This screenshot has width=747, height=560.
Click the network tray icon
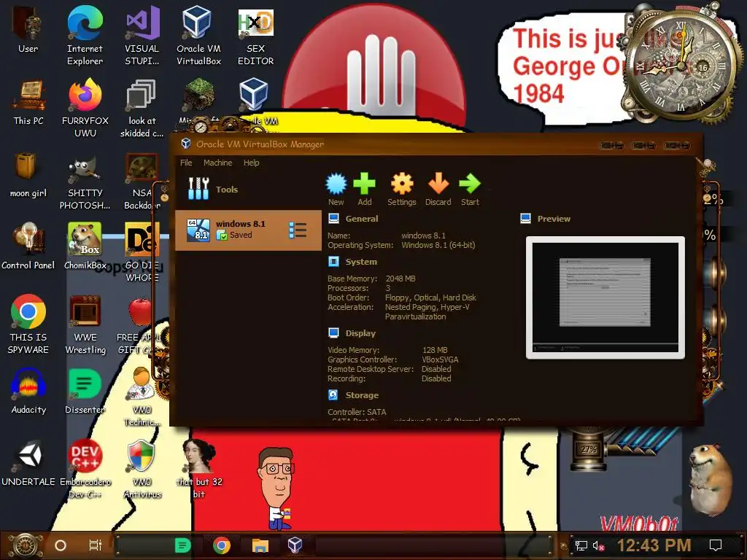pyautogui.click(x=581, y=545)
